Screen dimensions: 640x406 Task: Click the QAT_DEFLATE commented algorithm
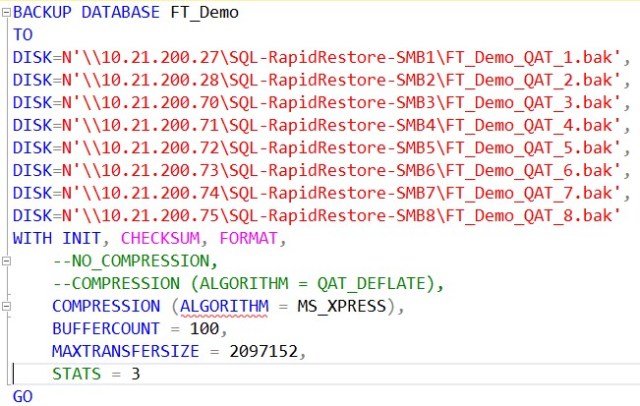[x=371, y=284]
